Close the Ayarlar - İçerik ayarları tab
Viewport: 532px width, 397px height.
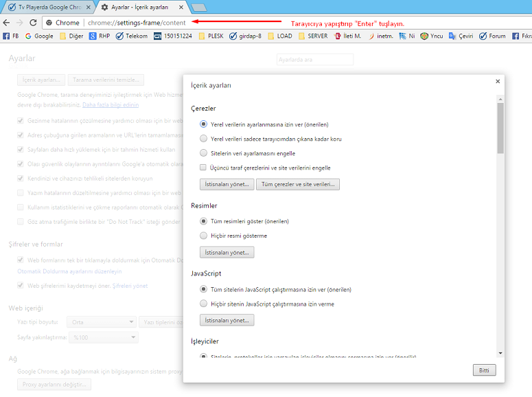pos(181,7)
